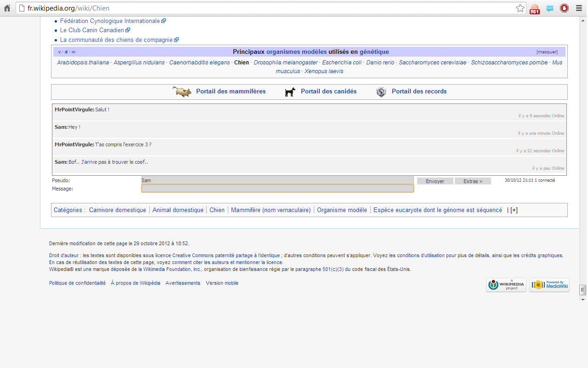Open the Creative Commons paternité partage license link

[226, 255]
